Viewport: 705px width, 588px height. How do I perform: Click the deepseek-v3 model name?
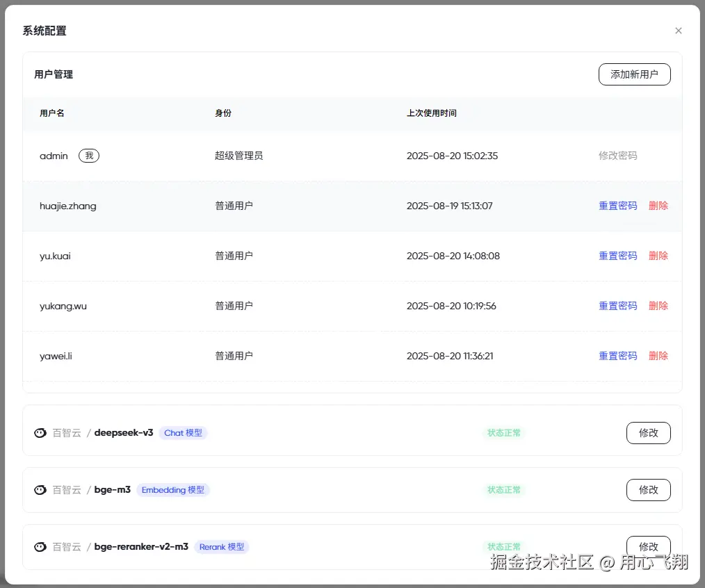click(x=124, y=433)
